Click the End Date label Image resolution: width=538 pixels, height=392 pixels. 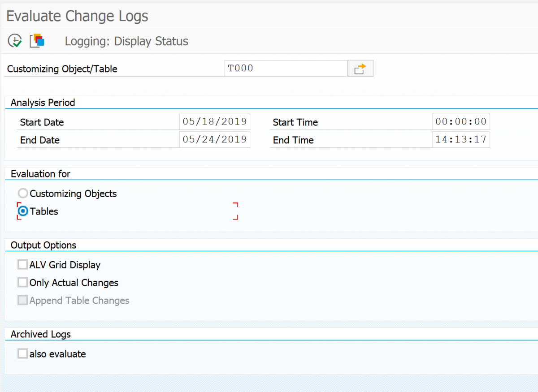tap(40, 140)
